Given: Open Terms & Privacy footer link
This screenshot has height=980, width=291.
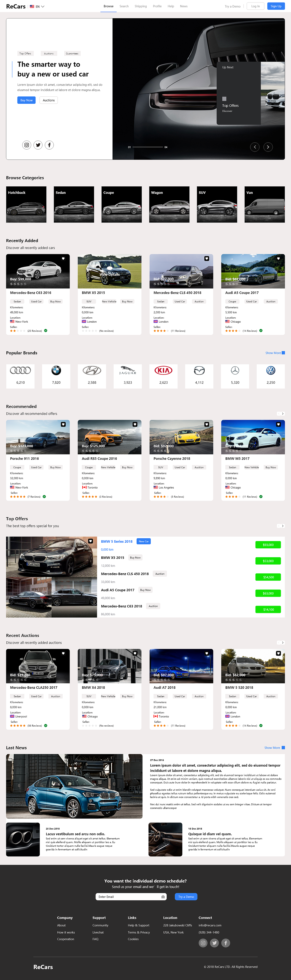Looking at the screenshot, I should 139,932.
